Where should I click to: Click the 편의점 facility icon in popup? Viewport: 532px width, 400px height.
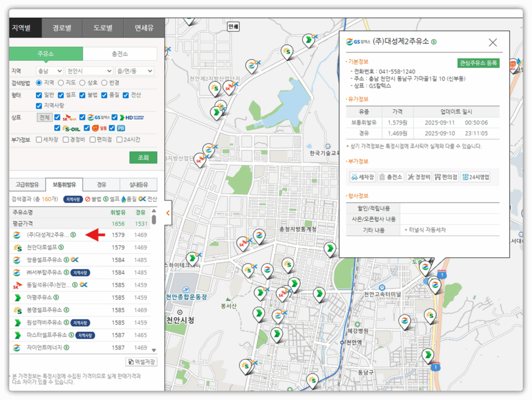[x=446, y=177]
